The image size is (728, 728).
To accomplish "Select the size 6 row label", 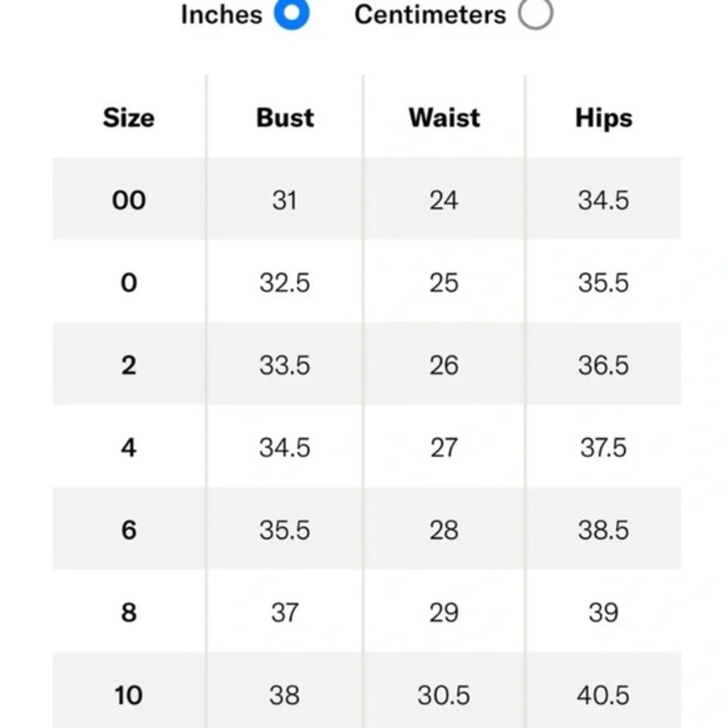I will (x=129, y=530).
